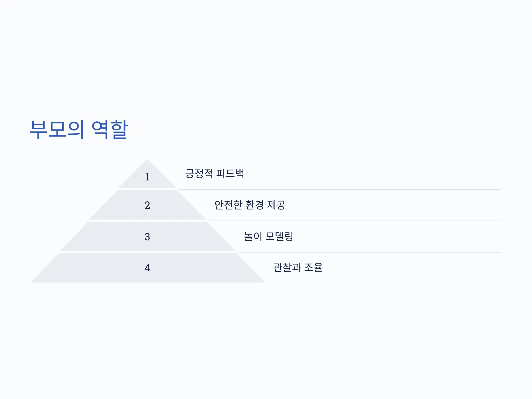Click the number 2 in the pyramid

tap(147, 205)
